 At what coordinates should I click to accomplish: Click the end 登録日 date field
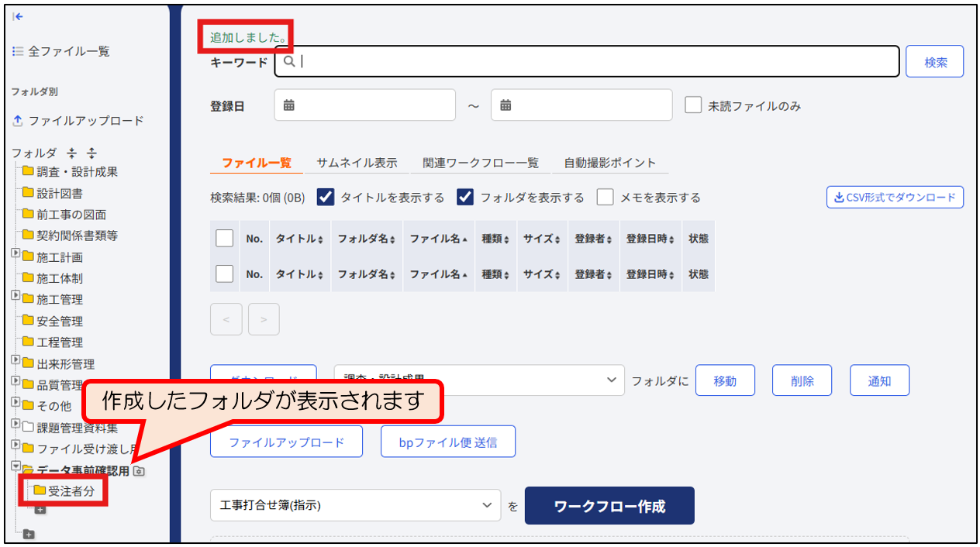(581, 105)
